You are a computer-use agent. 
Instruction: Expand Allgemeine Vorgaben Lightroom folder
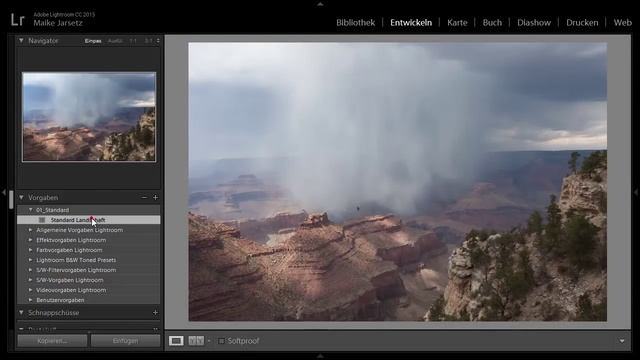pos(31,230)
